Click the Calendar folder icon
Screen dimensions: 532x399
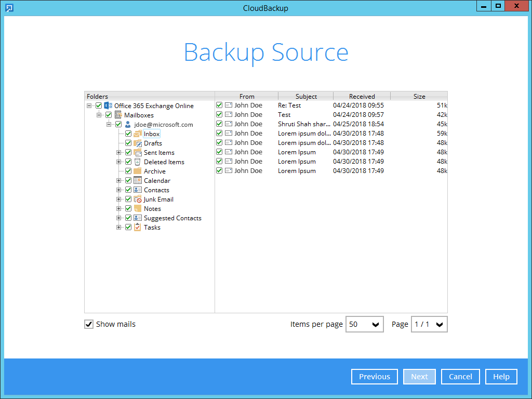tap(138, 181)
